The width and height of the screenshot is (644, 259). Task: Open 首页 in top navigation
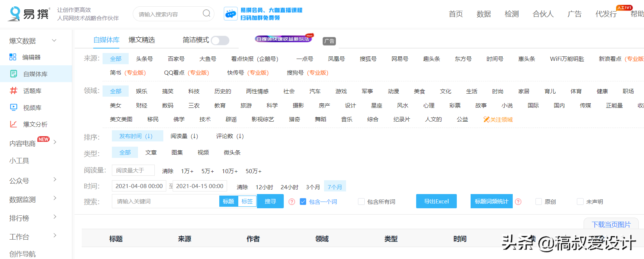[456, 14]
